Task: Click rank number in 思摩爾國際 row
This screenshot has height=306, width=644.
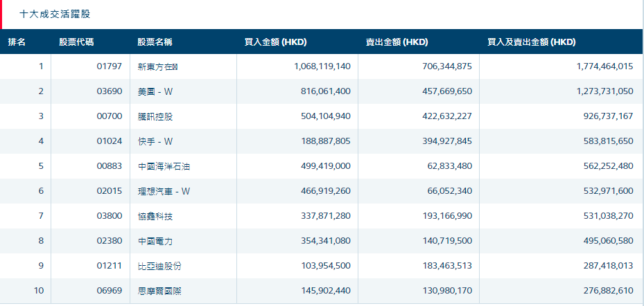Action: coord(39,291)
